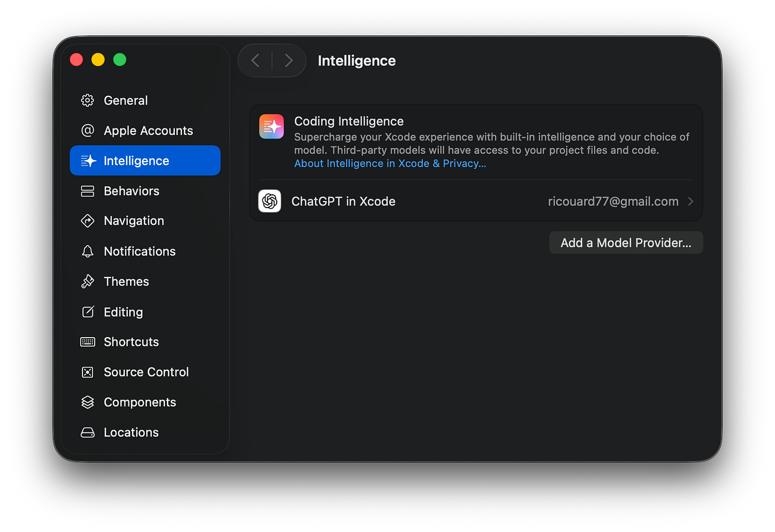Click the yellow minimize window button

[98, 59]
